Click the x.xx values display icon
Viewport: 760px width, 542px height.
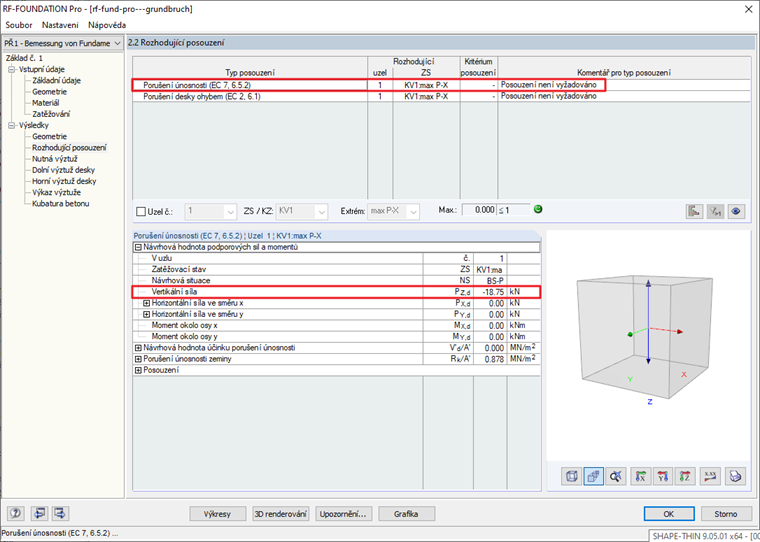point(710,476)
